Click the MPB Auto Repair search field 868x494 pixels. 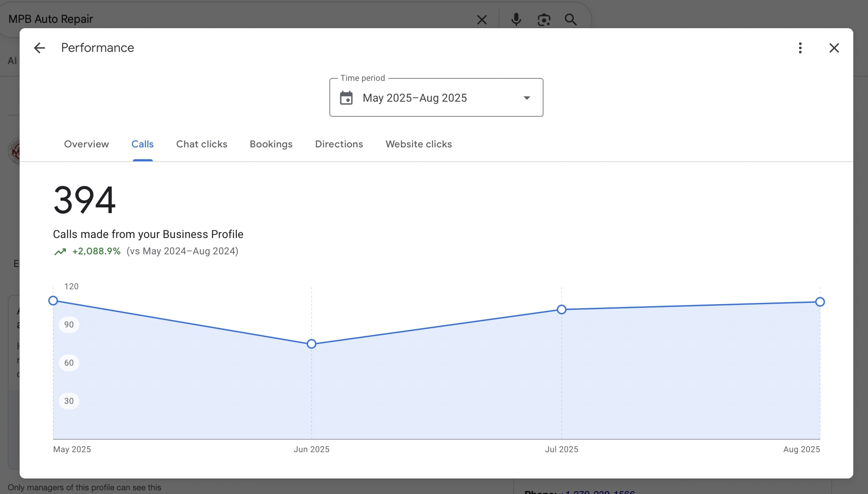237,19
